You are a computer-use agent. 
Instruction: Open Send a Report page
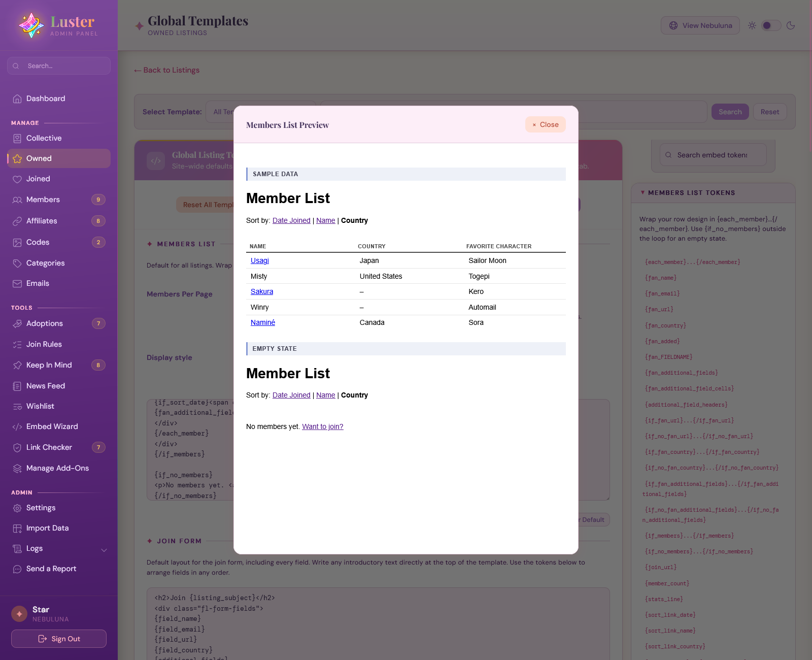[59, 569]
